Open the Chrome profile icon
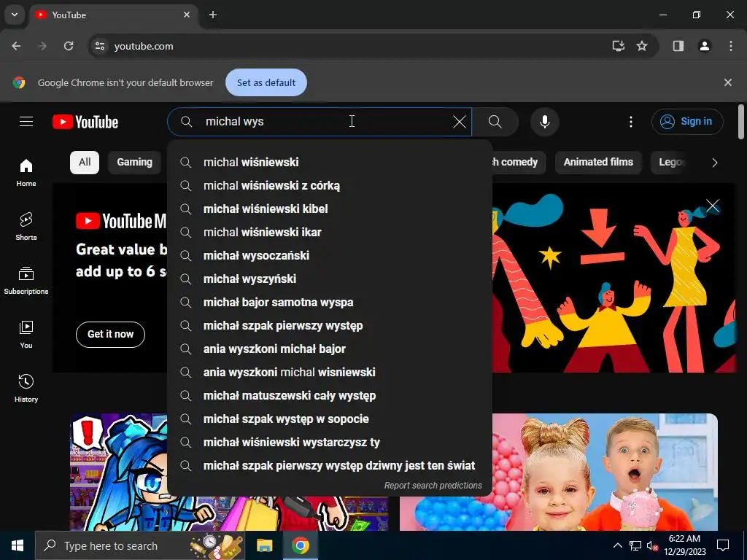The height and width of the screenshot is (560, 747). point(705,46)
